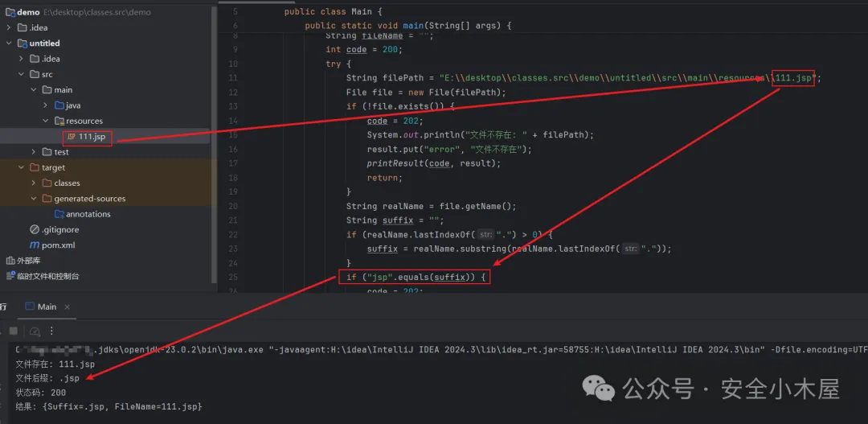Screen dimensions: 868x424
Task: Collapse the target folder
Action: [x=21, y=167]
